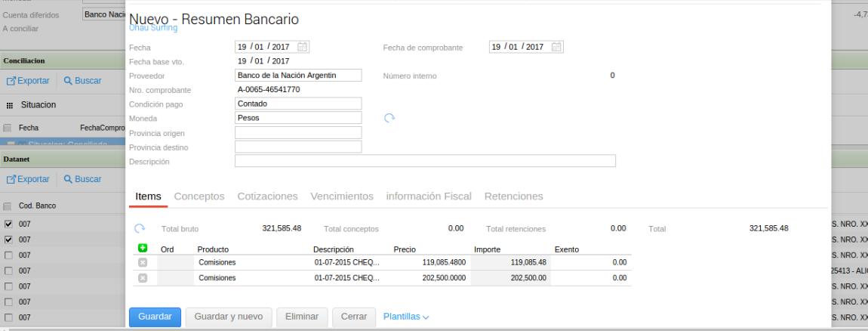This screenshot has width=868, height=331.
Task: Click the Guardar button
Action: click(155, 317)
